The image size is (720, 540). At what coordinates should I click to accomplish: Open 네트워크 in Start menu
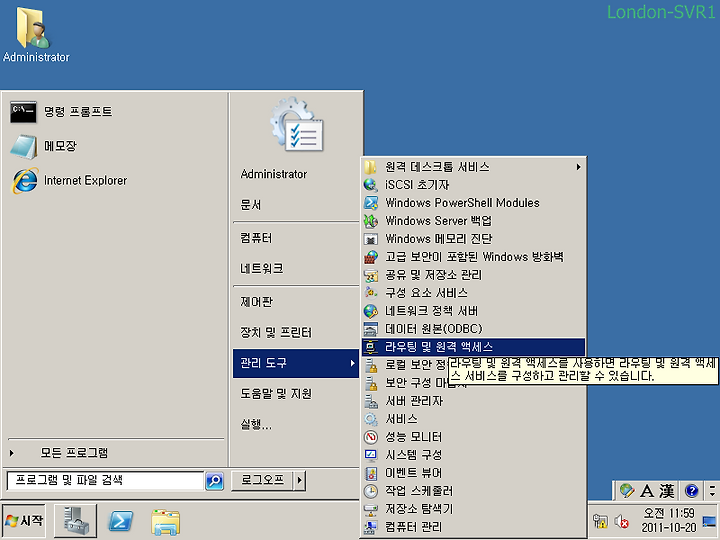point(262,268)
